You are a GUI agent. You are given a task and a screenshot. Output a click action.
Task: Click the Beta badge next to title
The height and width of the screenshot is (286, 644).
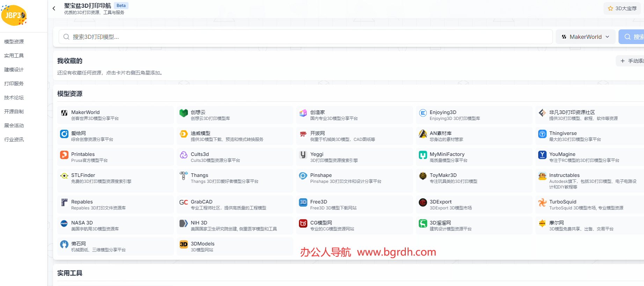[x=121, y=6]
